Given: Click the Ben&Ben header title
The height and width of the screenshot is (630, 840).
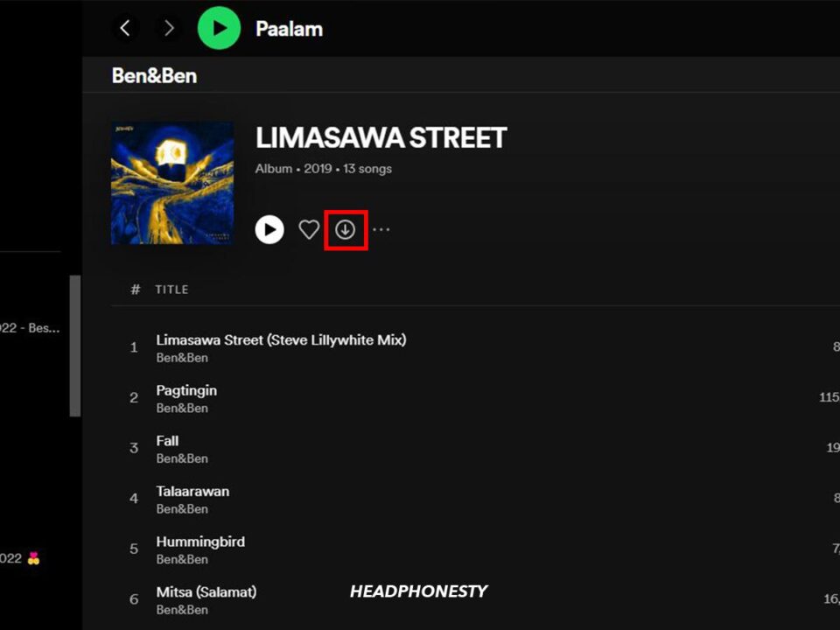Looking at the screenshot, I should click(x=154, y=76).
